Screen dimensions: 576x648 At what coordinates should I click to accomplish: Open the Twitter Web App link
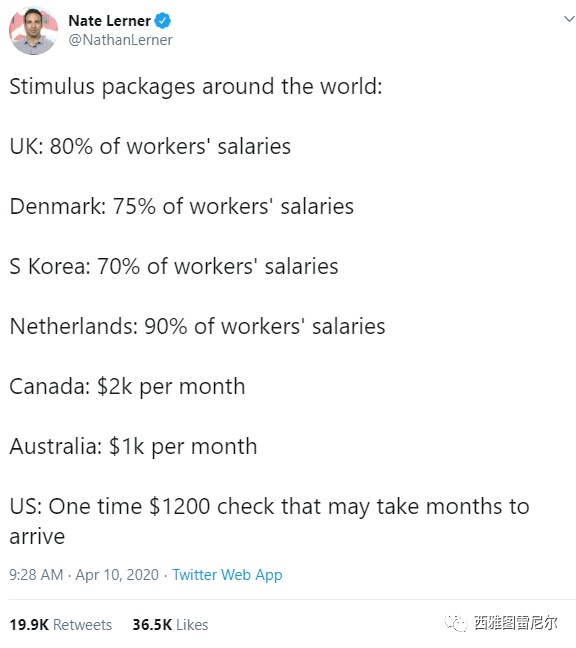tap(227, 575)
